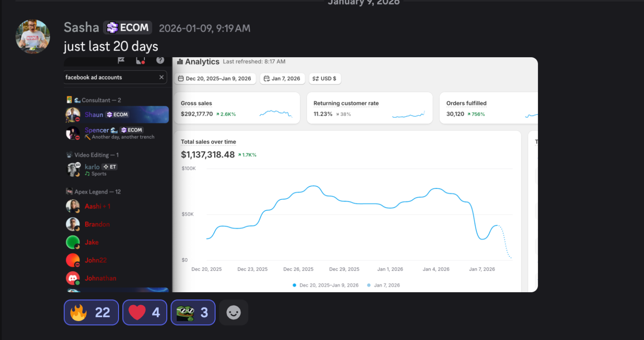Open the USD $ currency selector
Viewport: 644px width, 340px height.
(x=325, y=79)
